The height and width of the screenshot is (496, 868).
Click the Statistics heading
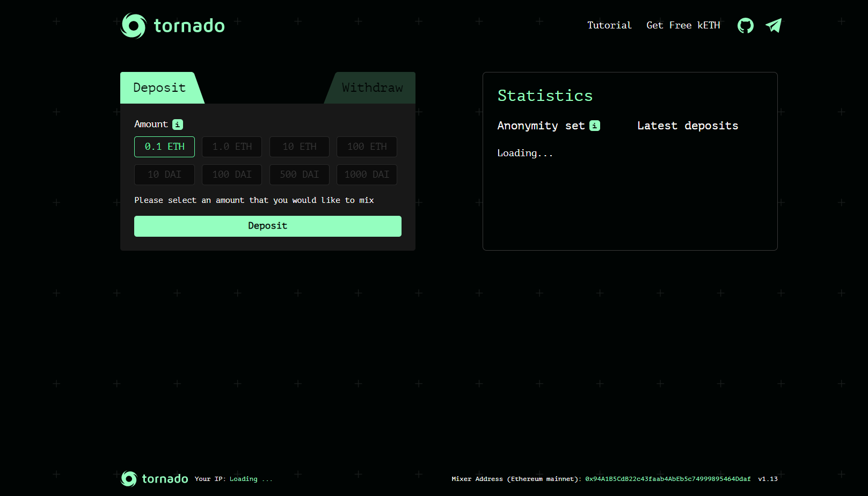(545, 96)
